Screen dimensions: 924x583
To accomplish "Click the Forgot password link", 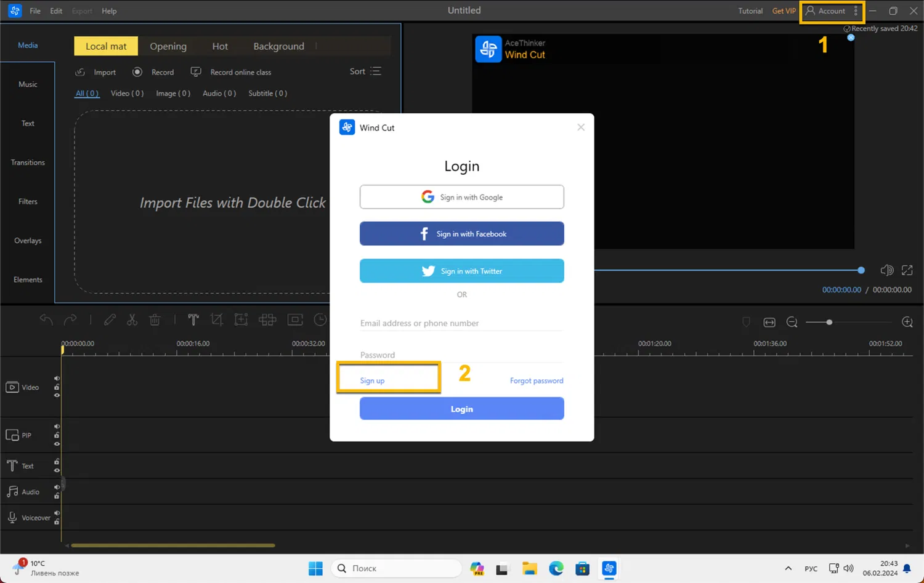I will click(536, 380).
